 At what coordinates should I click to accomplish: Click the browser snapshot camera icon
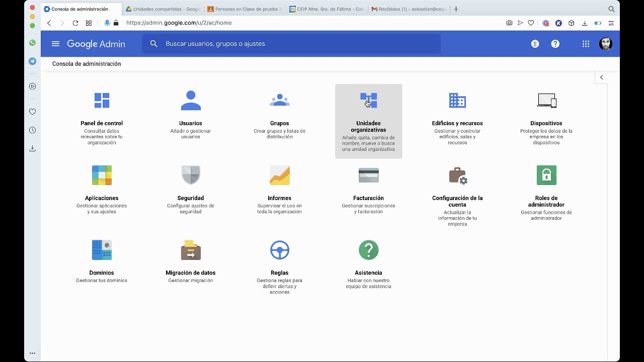[509, 23]
